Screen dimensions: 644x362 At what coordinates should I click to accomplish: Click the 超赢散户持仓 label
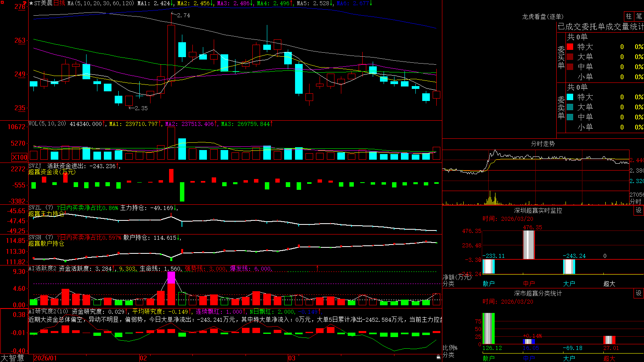point(46,243)
